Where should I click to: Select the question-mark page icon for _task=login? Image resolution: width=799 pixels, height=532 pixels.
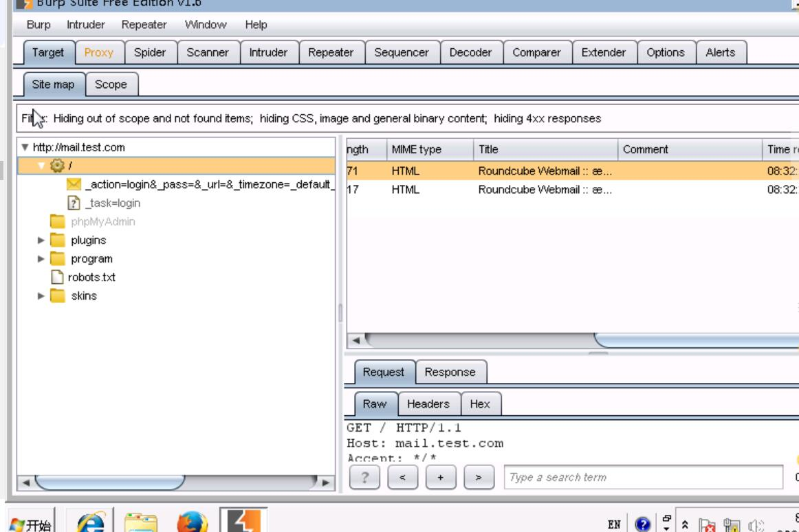[x=74, y=203]
